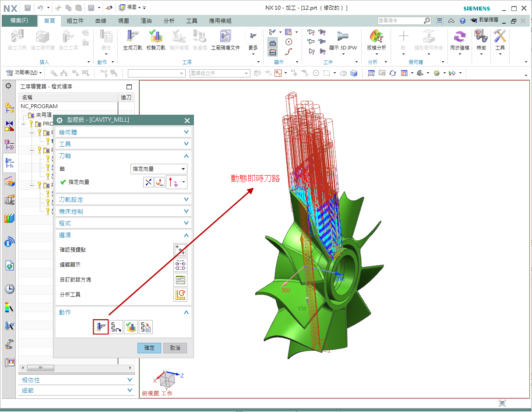
Task: Open the Reuse Library books sidebar icon
Action: [9, 218]
